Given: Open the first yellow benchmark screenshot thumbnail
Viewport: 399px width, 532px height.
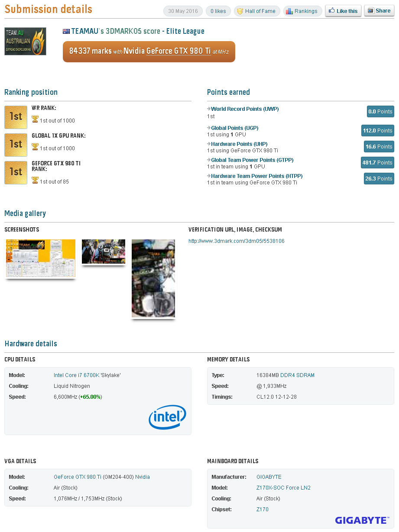Looking at the screenshot, I should pyautogui.click(x=41, y=258).
